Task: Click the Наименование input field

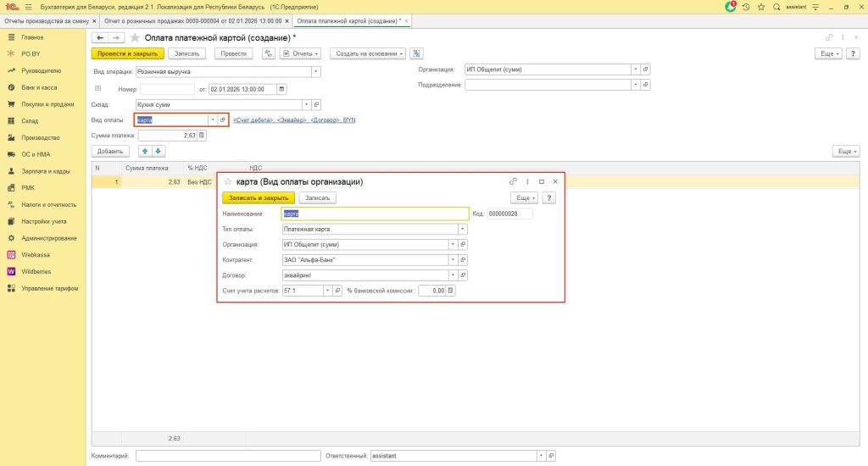Action: 374,214
